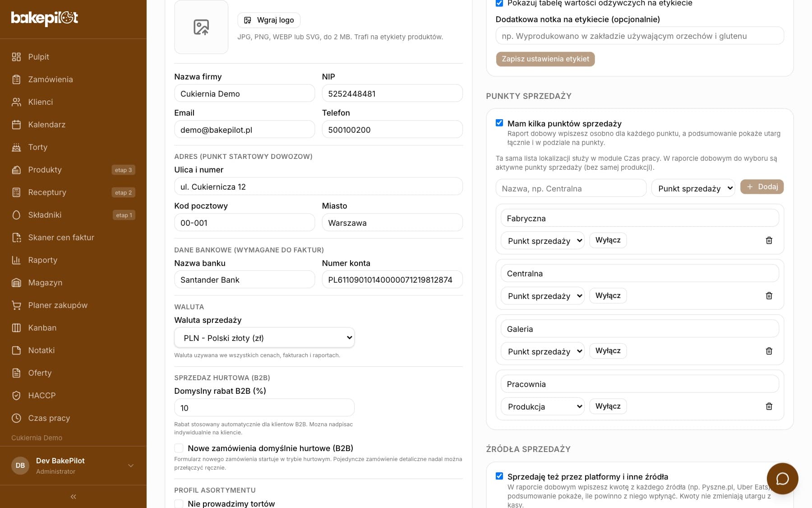
Task: Click the NIP input field
Action: 392,93
